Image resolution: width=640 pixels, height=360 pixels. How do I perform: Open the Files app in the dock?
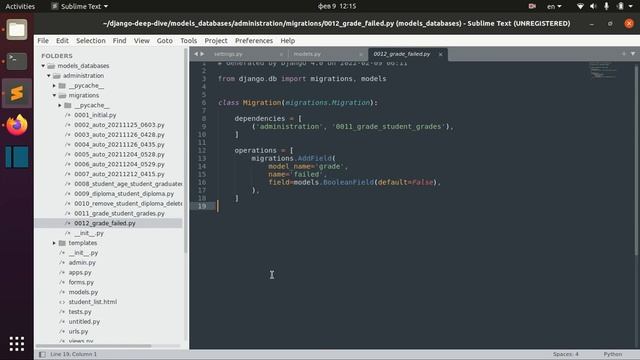(17, 30)
